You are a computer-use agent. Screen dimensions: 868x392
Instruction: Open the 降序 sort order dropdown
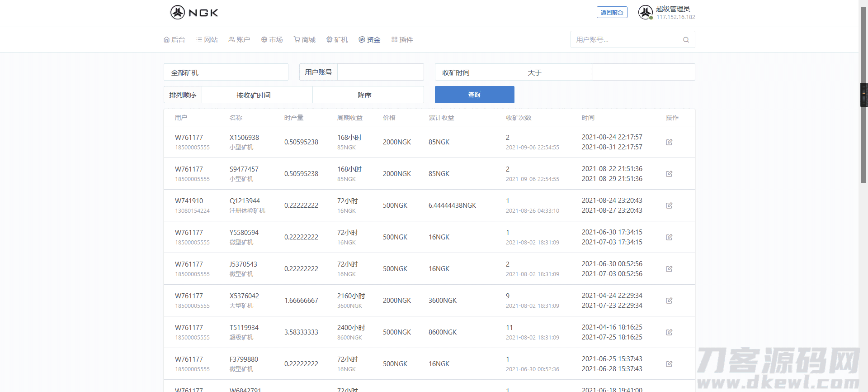tap(368, 95)
